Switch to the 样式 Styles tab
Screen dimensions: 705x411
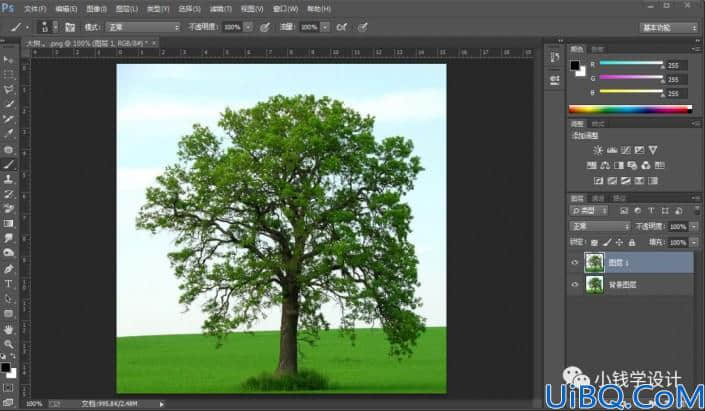click(x=598, y=124)
